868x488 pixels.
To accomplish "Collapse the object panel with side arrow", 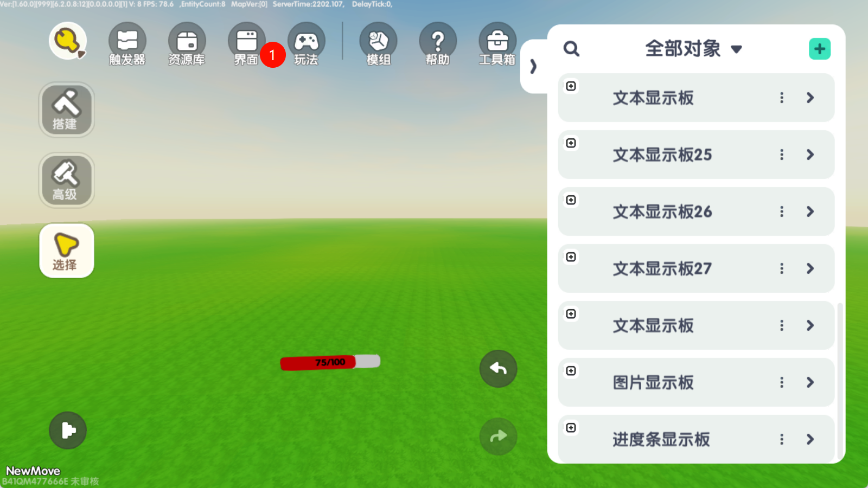I will coord(533,66).
